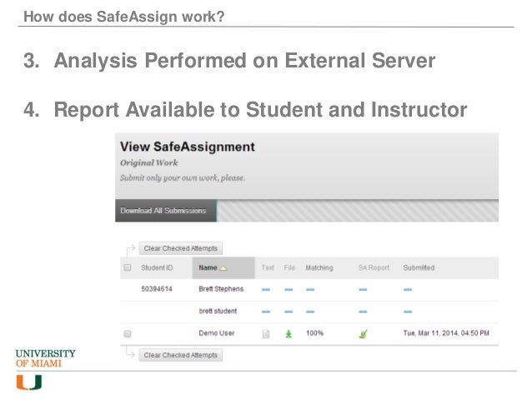Viewport: 532px width, 399px height.
Task: Click the Original Work subtitle
Action: point(149,162)
